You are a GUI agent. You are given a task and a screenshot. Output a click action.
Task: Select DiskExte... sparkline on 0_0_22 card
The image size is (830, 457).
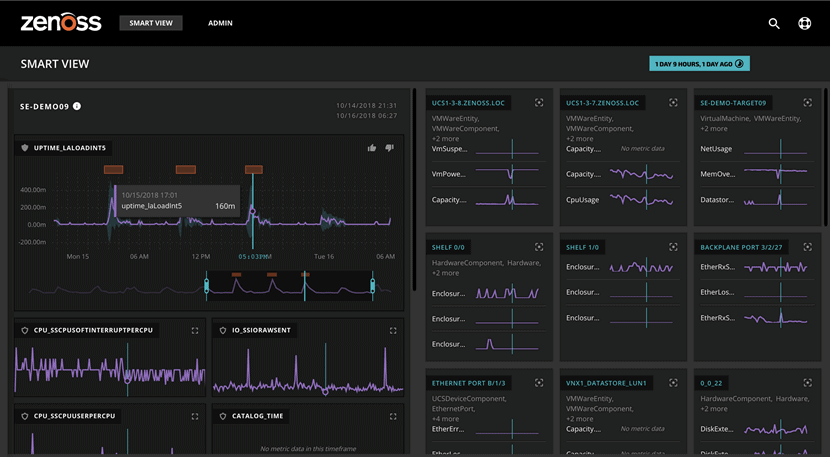775,429
